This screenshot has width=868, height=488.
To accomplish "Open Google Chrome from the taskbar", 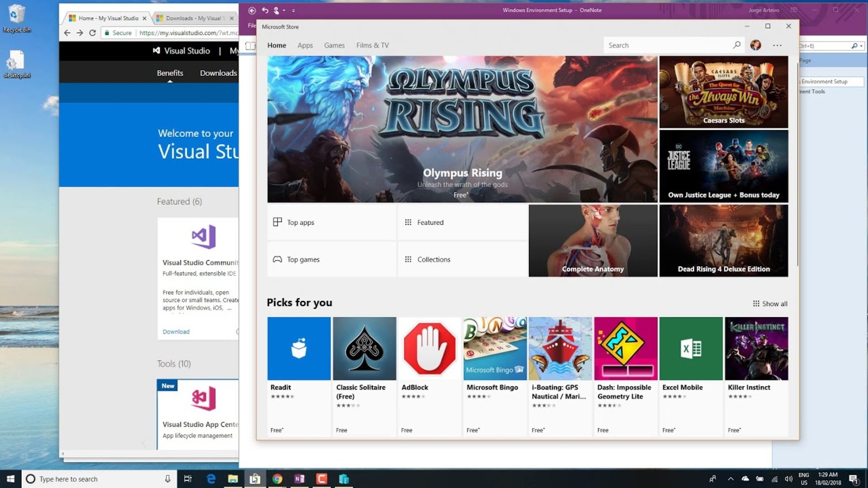I will [278, 479].
